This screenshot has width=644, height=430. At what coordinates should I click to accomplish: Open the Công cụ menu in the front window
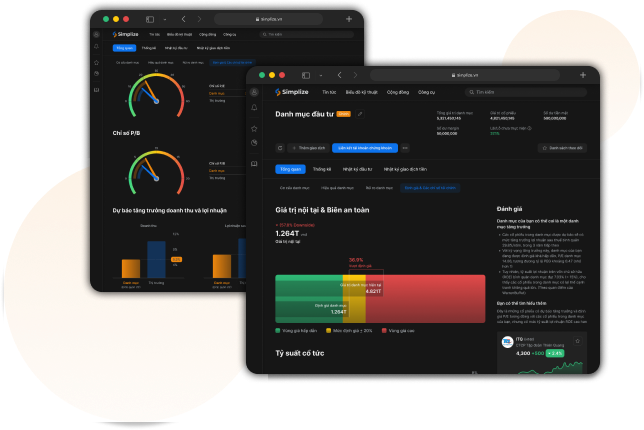click(426, 92)
